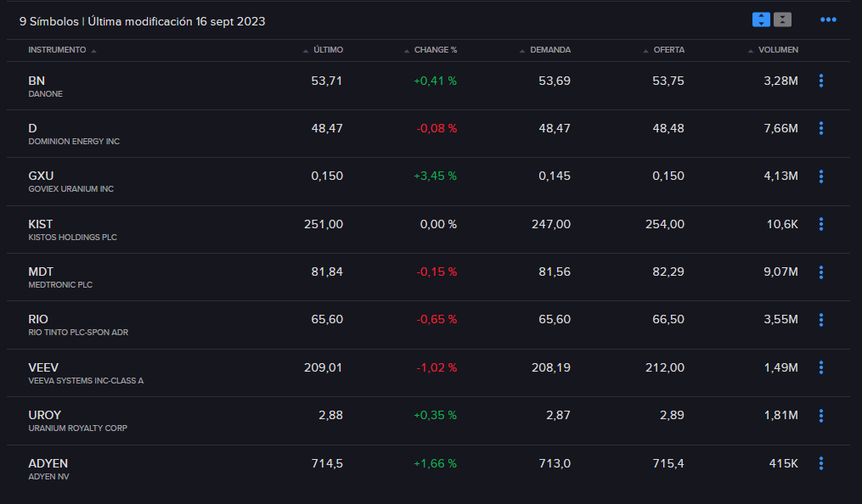Open options menu for GXU row
Screen dimensions: 862x504
[x=821, y=176]
